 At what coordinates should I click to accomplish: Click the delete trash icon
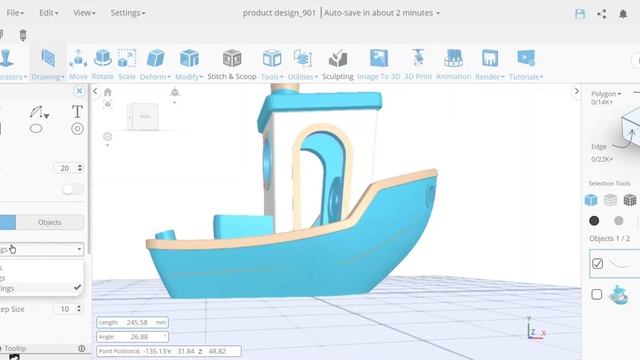point(23,35)
